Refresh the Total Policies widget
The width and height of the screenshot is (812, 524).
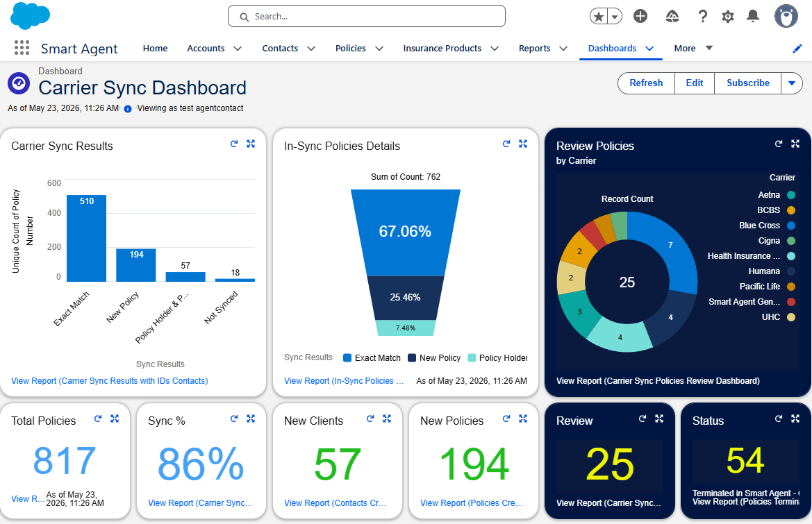(x=98, y=419)
